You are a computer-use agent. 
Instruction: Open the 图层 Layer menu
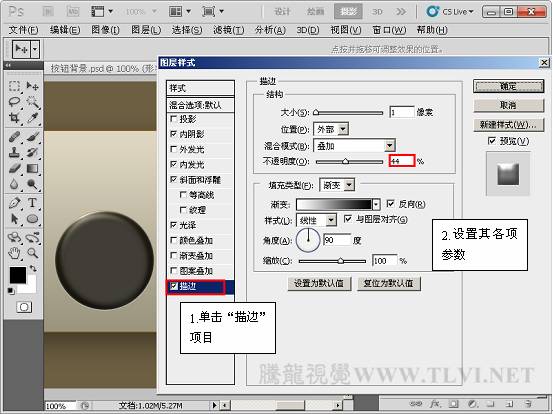[x=146, y=30]
